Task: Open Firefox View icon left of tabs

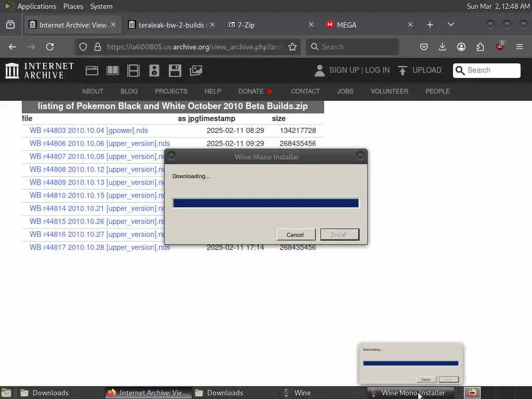Action: pyautogui.click(x=10, y=25)
